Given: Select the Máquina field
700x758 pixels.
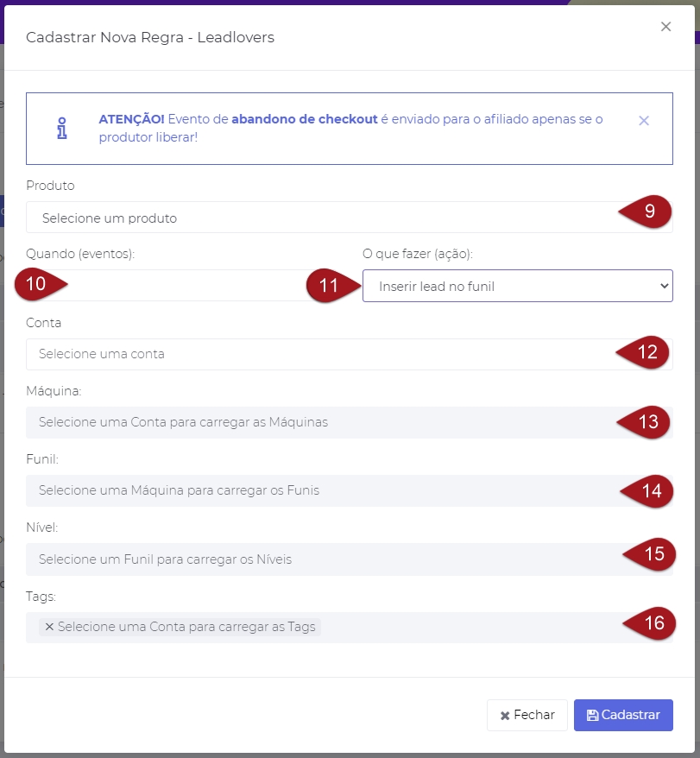Looking at the screenshot, I should coord(319,422).
